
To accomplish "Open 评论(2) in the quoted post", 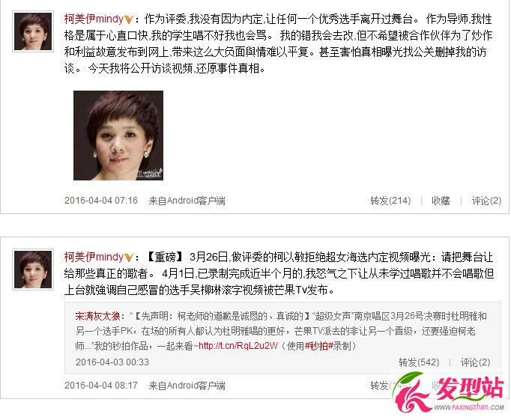I will tap(475, 362).
